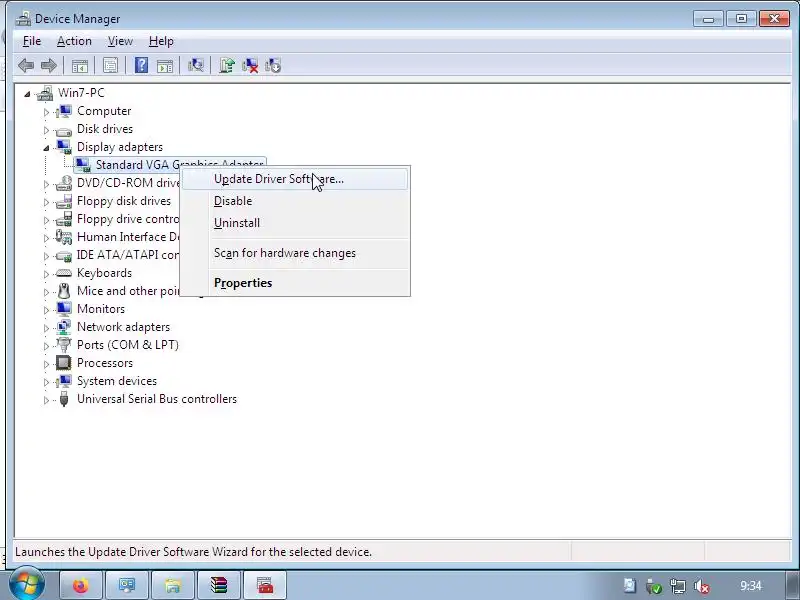Click the Computer category icon in the tree
Image resolution: width=800 pixels, height=600 pixels.
[65, 111]
